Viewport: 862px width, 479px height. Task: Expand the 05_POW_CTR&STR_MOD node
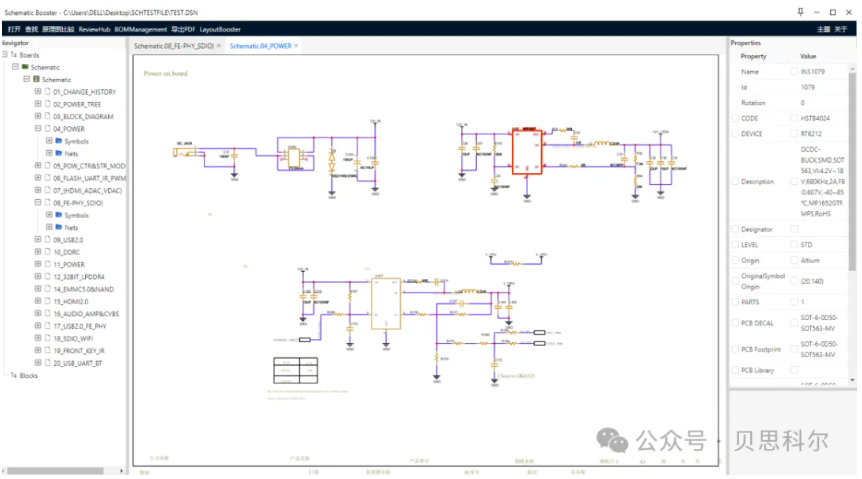[x=38, y=165]
